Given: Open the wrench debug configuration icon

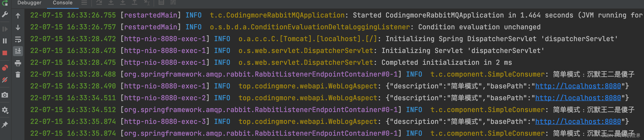Looking at the screenshot, I should pyautogui.click(x=5, y=15).
